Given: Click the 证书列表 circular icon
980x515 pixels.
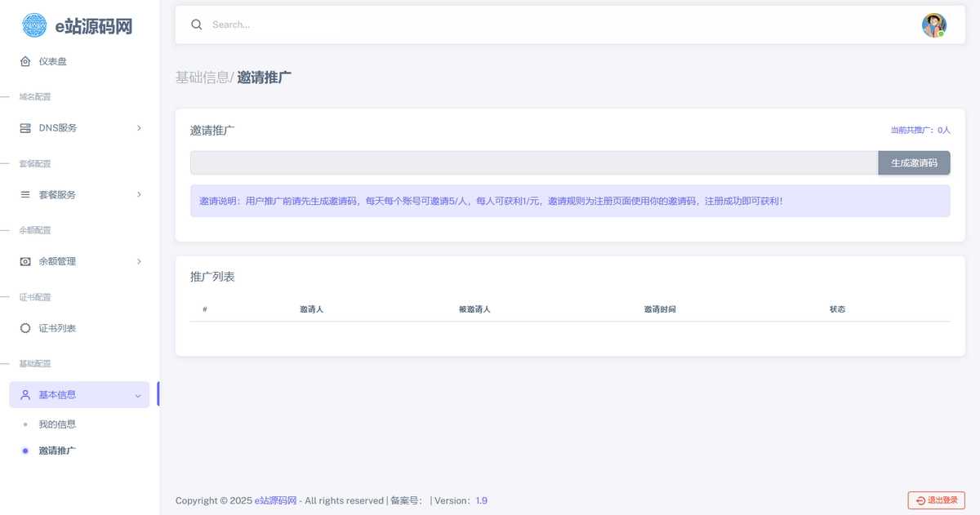Looking at the screenshot, I should pos(25,328).
